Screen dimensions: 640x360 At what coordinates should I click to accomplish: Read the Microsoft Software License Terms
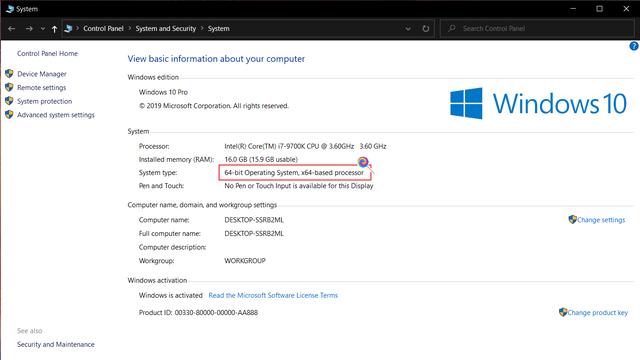click(x=273, y=295)
